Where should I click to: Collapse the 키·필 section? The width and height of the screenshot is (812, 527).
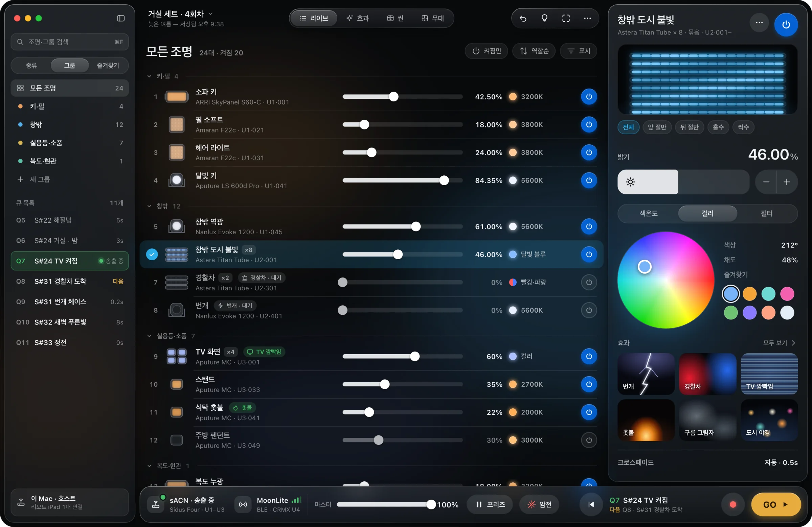coord(150,76)
